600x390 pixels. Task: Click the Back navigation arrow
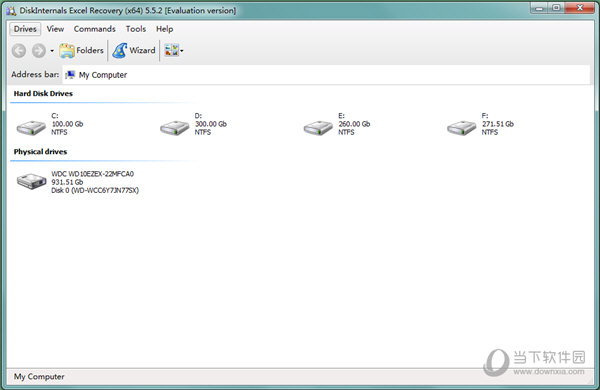[x=19, y=51]
